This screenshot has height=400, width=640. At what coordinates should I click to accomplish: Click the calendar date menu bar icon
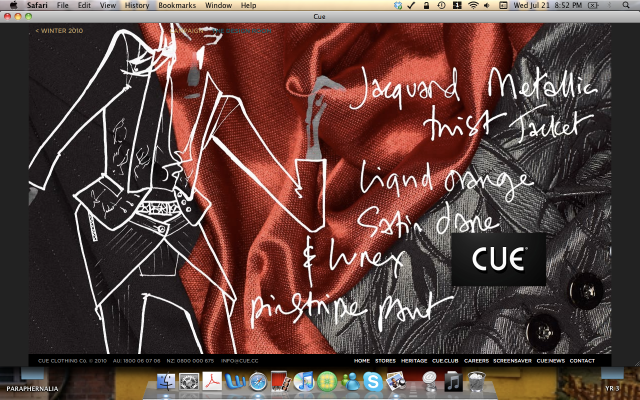[503, 5]
